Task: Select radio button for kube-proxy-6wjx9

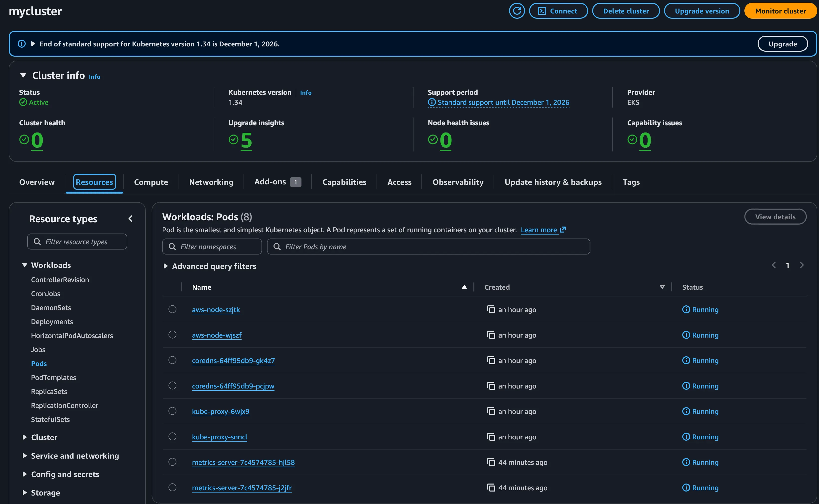Action: (172, 411)
